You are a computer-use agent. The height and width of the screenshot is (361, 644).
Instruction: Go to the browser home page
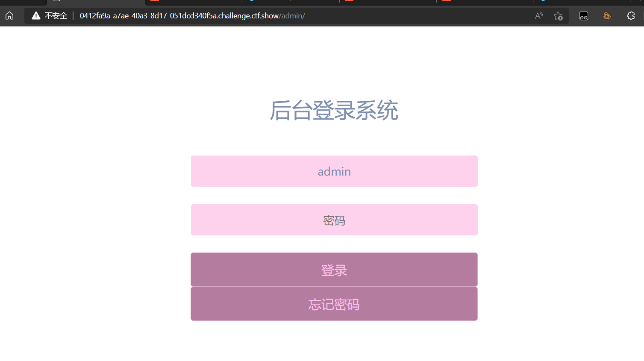(x=9, y=16)
